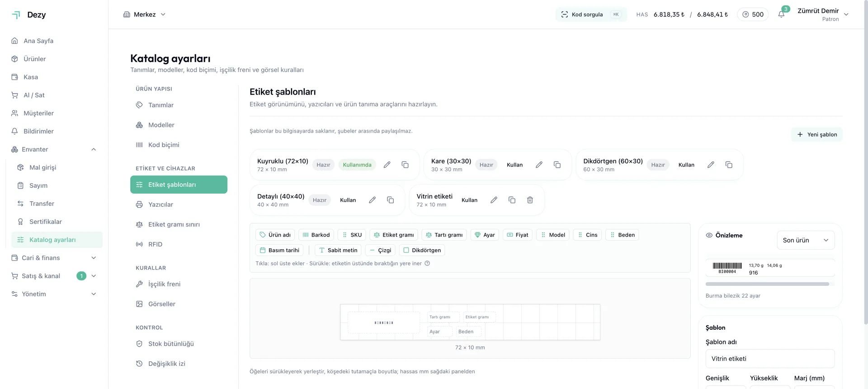Add Sabit metin element
This screenshot has height=389, width=868.
click(338, 250)
